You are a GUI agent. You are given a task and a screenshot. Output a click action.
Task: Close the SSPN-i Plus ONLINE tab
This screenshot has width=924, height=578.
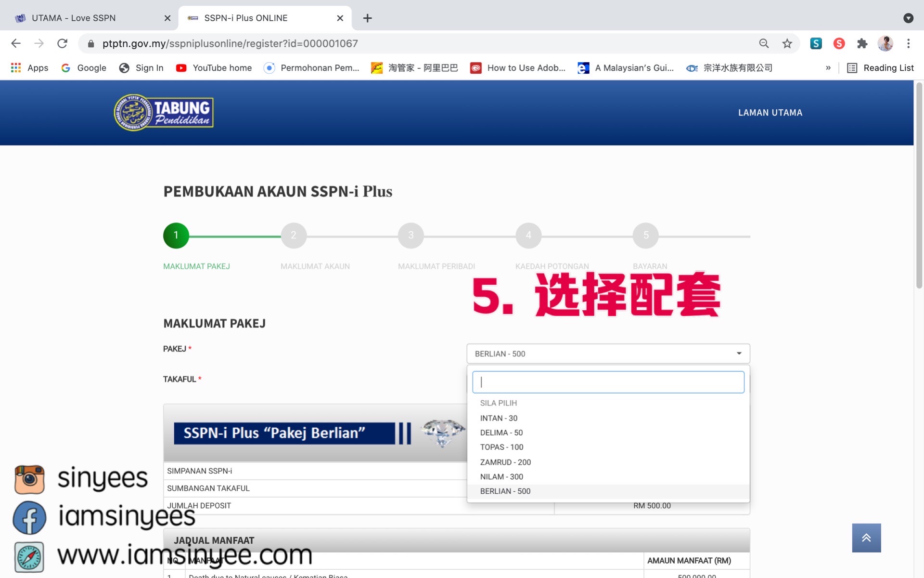click(x=340, y=18)
